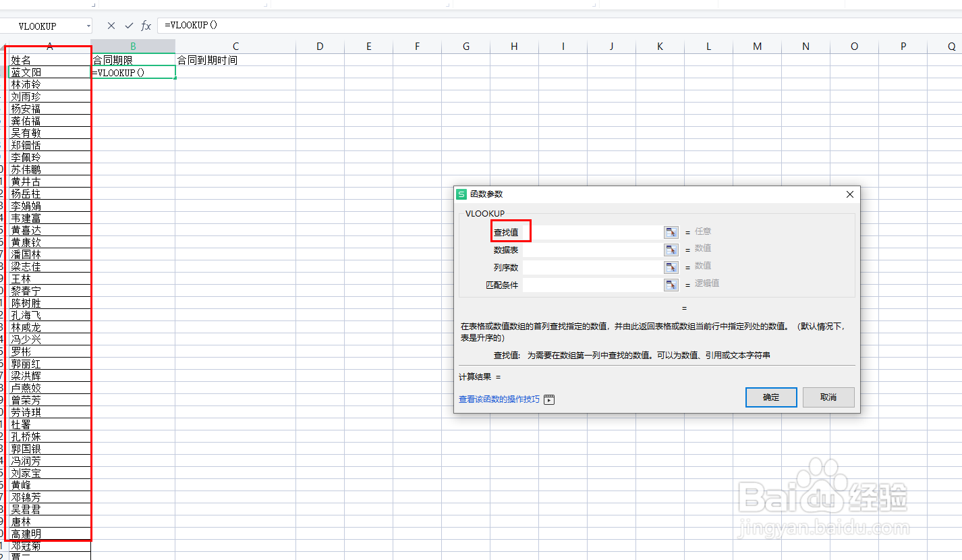Screen dimensions: 962x560
Task: Select the cell with name 杜署
Action: [x=49, y=424]
